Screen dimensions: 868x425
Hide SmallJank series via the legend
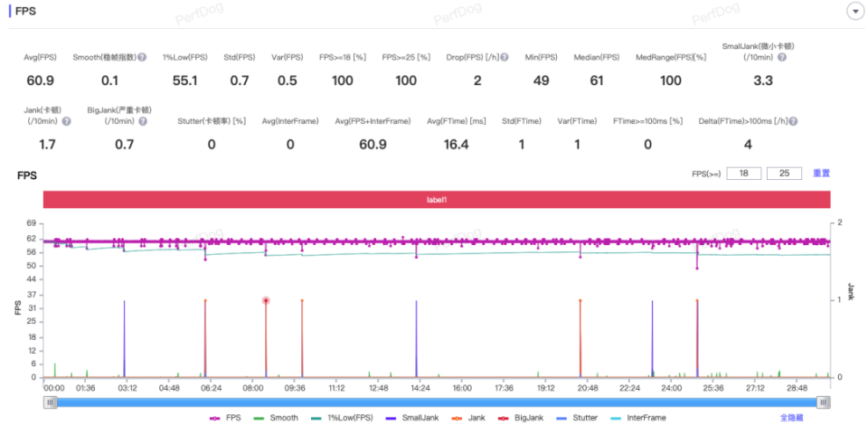tap(411, 418)
